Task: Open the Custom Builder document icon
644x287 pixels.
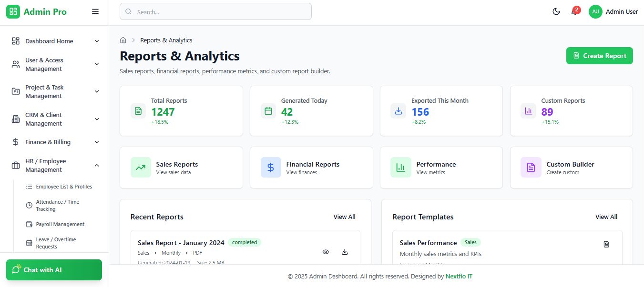Action: coord(531,168)
